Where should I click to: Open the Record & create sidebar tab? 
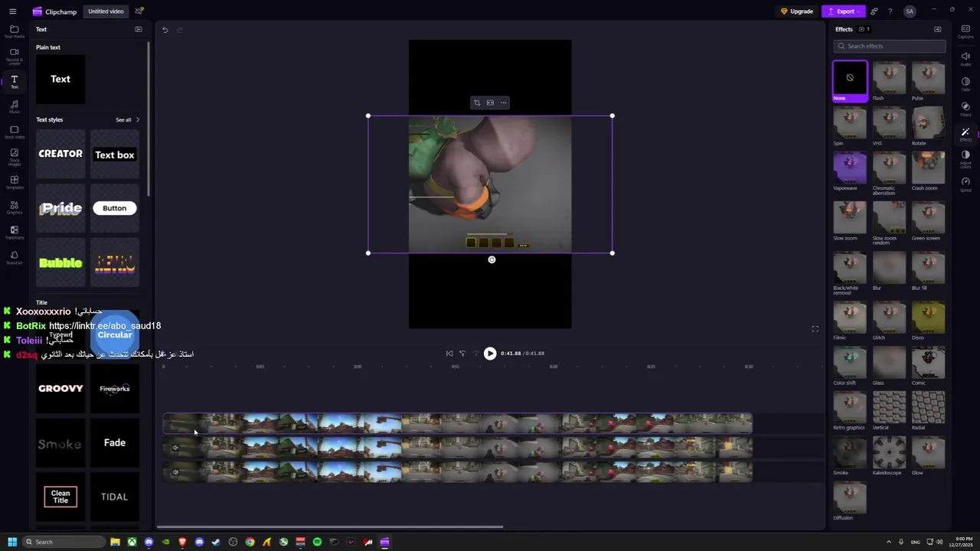(x=14, y=56)
